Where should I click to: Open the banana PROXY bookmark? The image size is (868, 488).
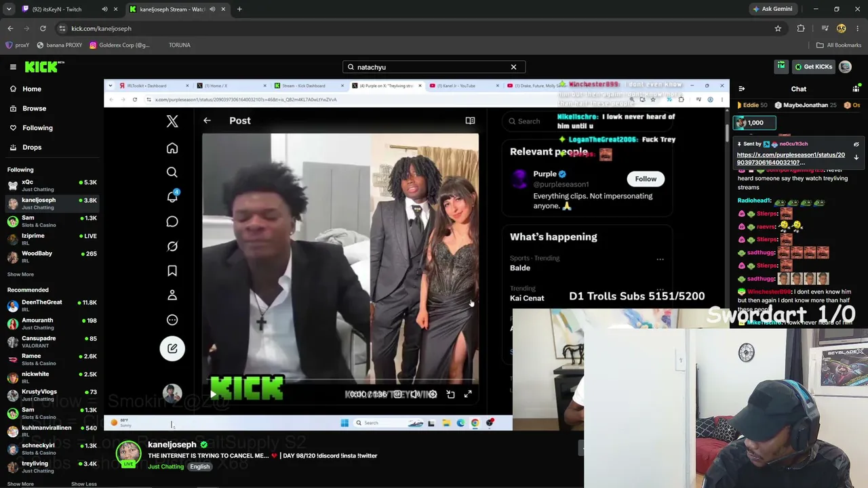pos(60,45)
